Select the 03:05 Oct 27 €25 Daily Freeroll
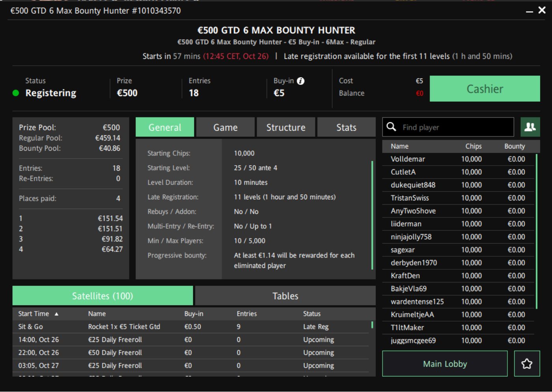This screenshot has width=552, height=392. (x=191, y=366)
